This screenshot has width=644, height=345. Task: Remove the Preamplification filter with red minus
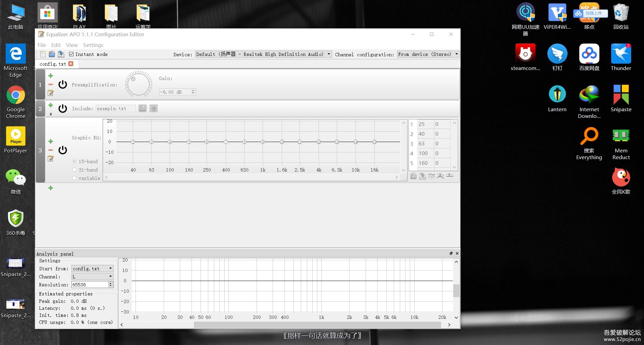(51, 84)
